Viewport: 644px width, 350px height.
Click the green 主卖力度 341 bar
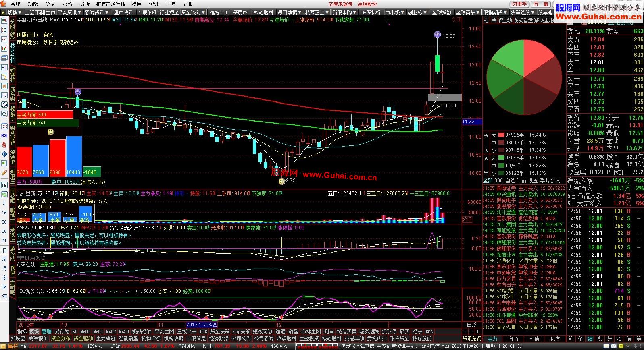pyautogui.click(x=48, y=123)
